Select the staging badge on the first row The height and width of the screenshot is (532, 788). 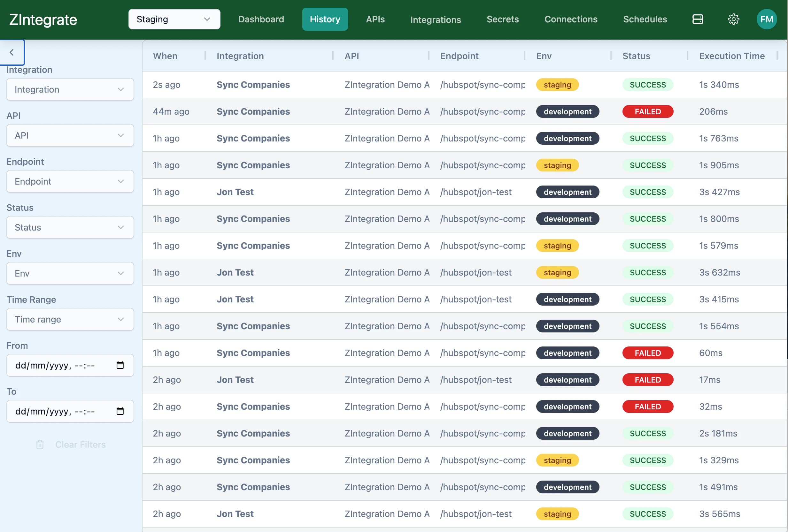tap(557, 85)
